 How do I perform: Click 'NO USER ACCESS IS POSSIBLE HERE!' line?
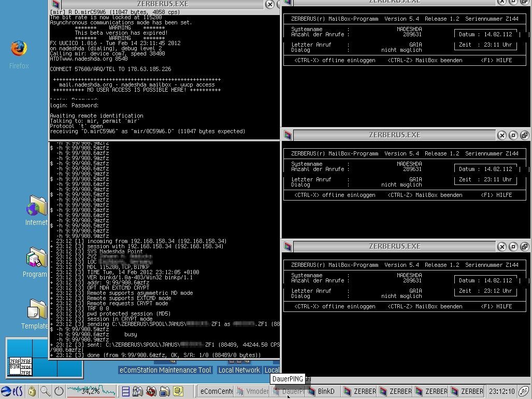137,90
